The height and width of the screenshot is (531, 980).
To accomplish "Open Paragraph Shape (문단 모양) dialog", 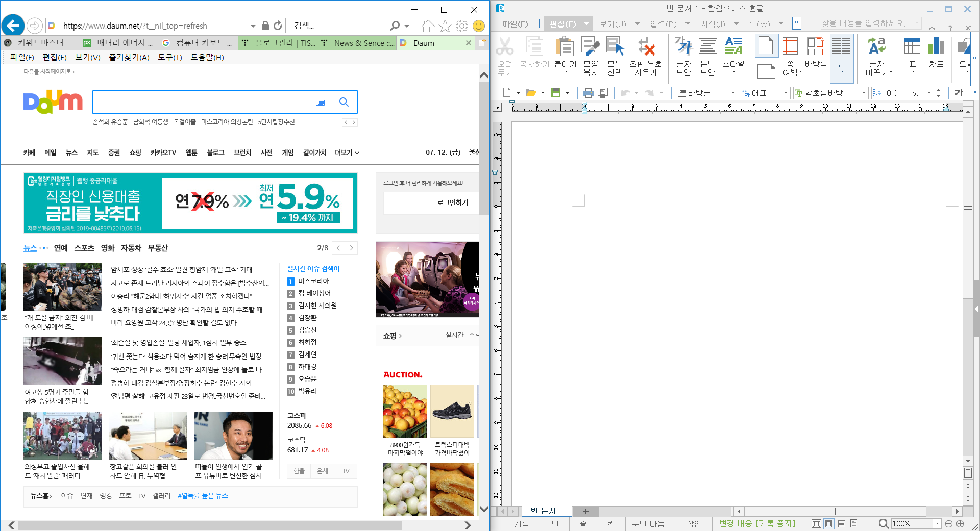I will pos(707,47).
